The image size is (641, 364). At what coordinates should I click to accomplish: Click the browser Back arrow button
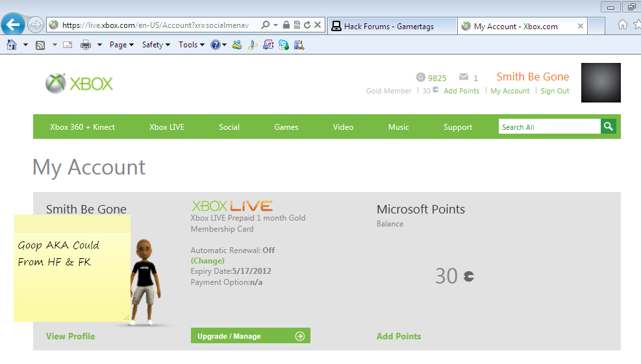pyautogui.click(x=13, y=25)
